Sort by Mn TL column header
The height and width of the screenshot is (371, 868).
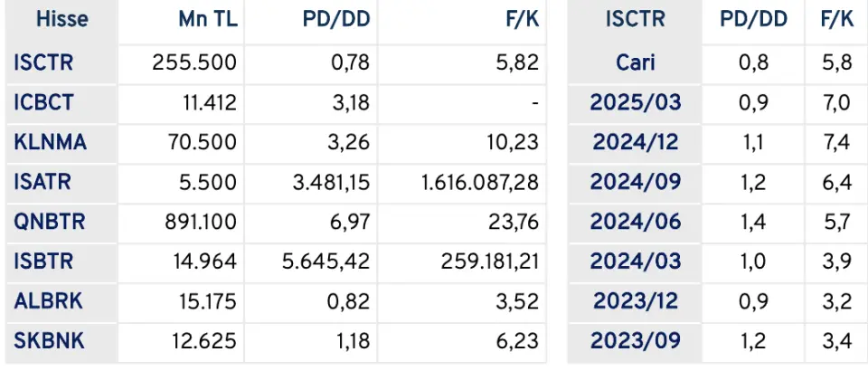[208, 19]
